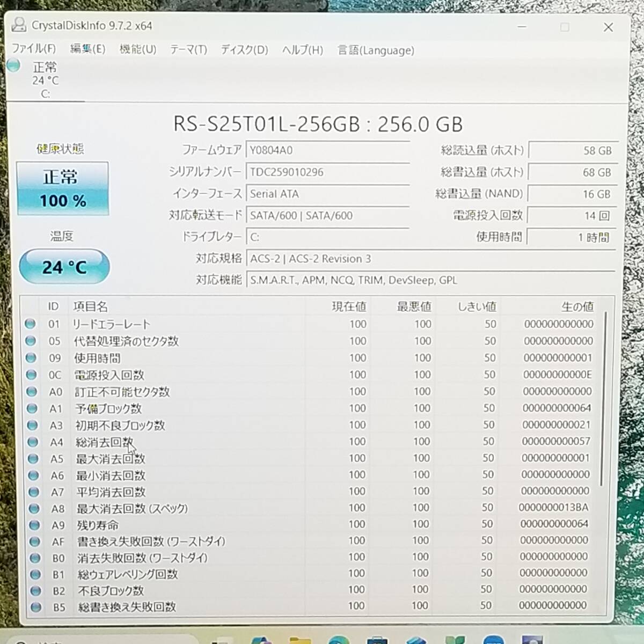Click status orb for 予備ブロック数 row
The height and width of the screenshot is (644, 644).
coord(32,408)
